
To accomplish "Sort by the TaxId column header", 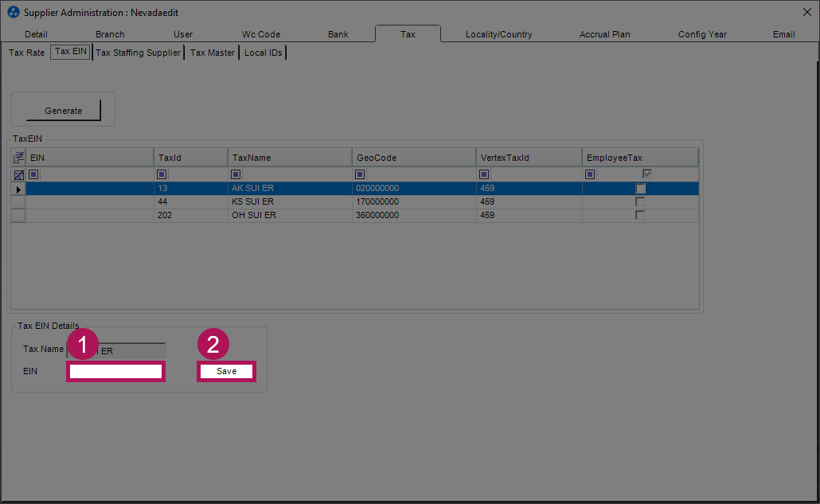I will point(191,158).
